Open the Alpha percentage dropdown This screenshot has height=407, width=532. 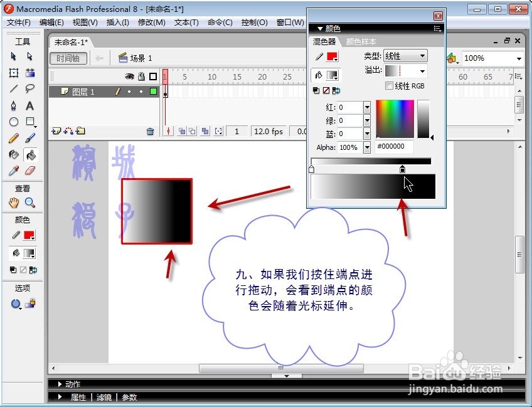tap(367, 147)
